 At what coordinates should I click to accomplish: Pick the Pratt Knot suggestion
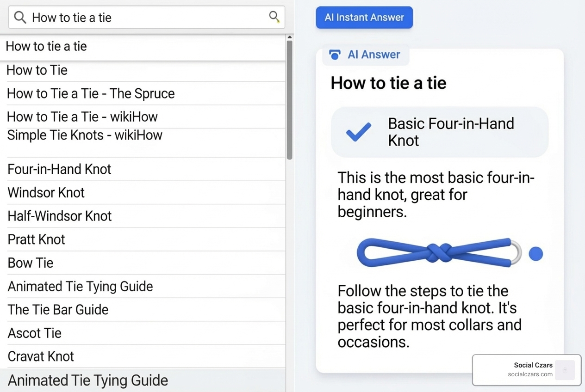37,239
